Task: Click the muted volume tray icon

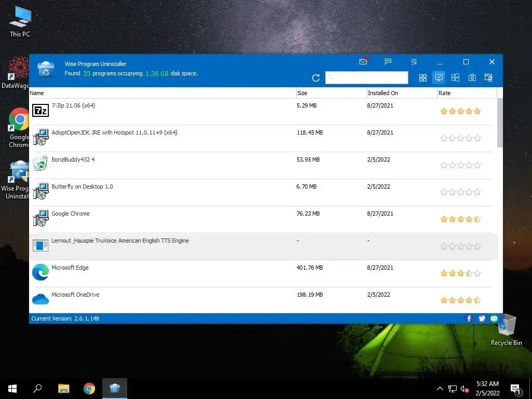Action: click(464, 389)
